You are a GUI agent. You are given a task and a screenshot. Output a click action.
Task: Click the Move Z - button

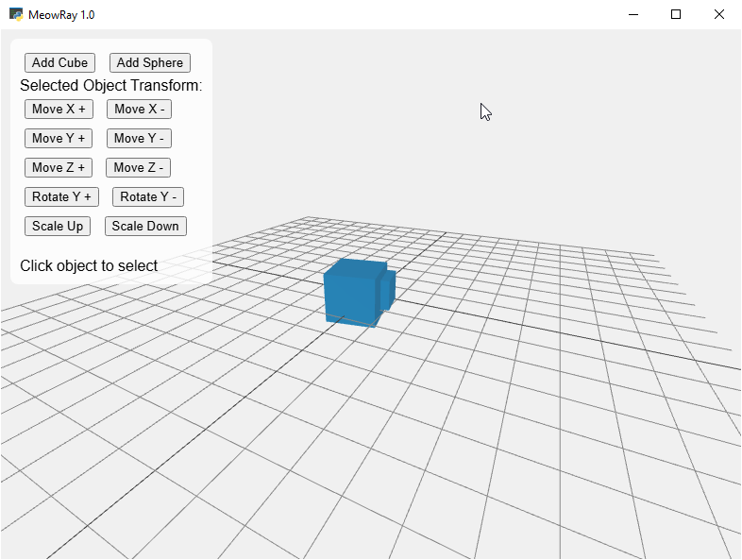click(x=138, y=167)
